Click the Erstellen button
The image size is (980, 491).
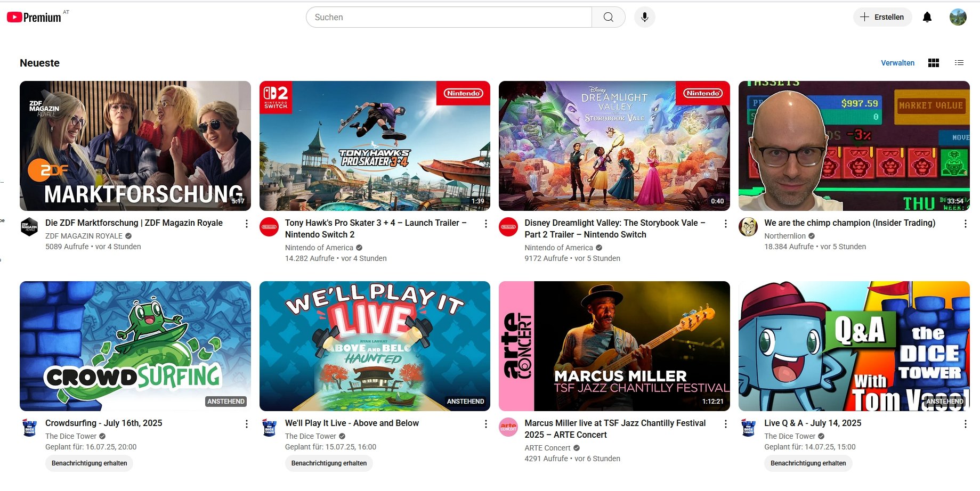(x=882, y=17)
